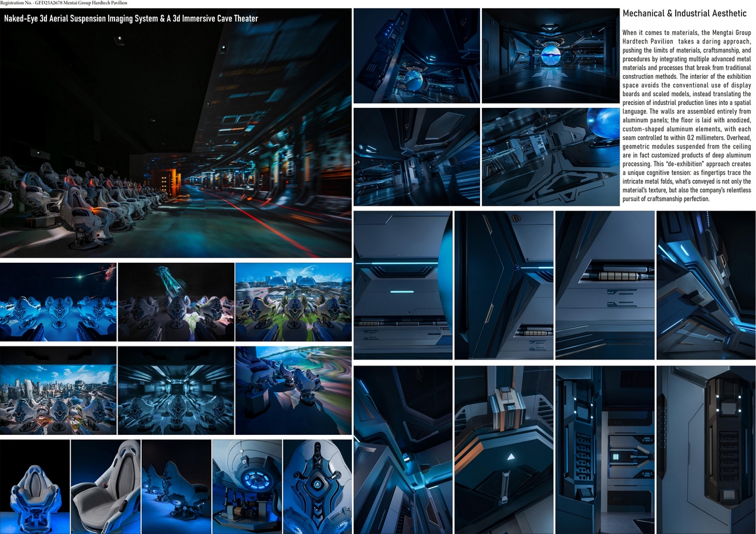Select the gray seat cushion close-up photo

(106, 486)
